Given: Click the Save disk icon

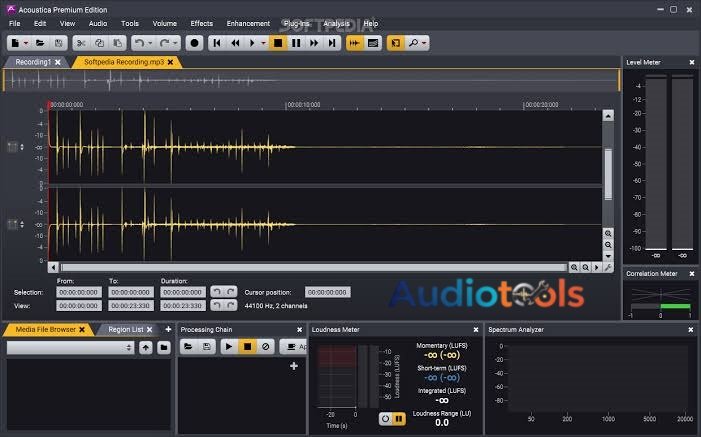Looking at the screenshot, I should [x=59, y=43].
